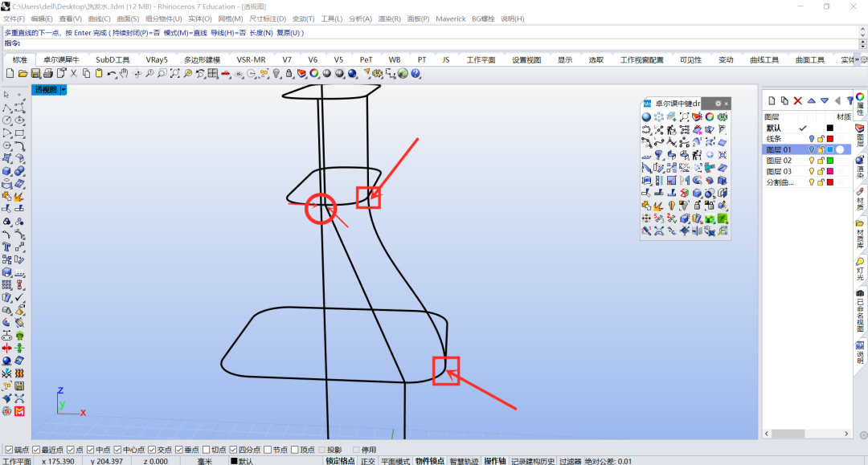Image resolution: width=868 pixels, height=465 pixels.
Task: Open the 曲面(S) menu
Action: coord(128,18)
